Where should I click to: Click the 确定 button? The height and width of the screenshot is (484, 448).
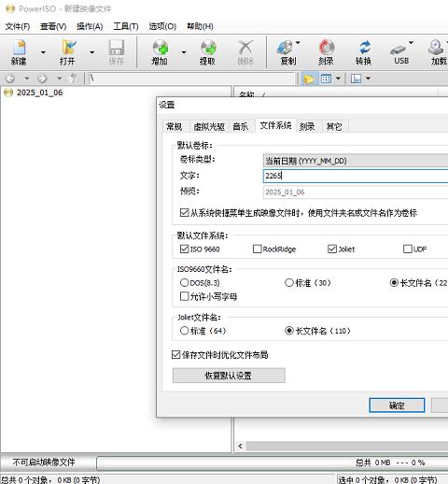pos(397,406)
